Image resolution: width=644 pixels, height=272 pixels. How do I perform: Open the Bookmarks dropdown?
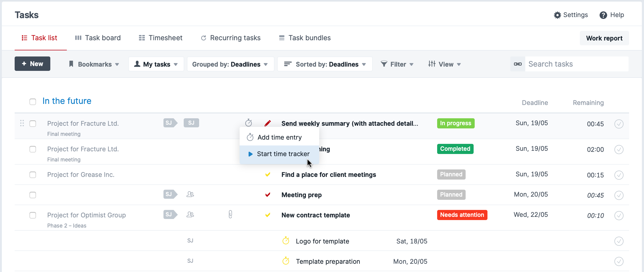pyautogui.click(x=94, y=64)
